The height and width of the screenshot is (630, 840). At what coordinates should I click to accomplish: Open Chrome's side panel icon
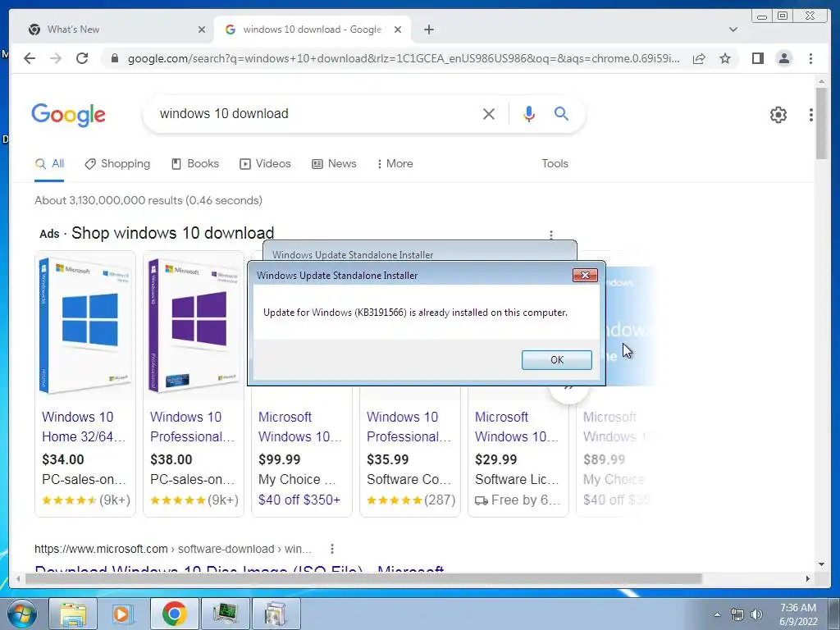(x=757, y=58)
